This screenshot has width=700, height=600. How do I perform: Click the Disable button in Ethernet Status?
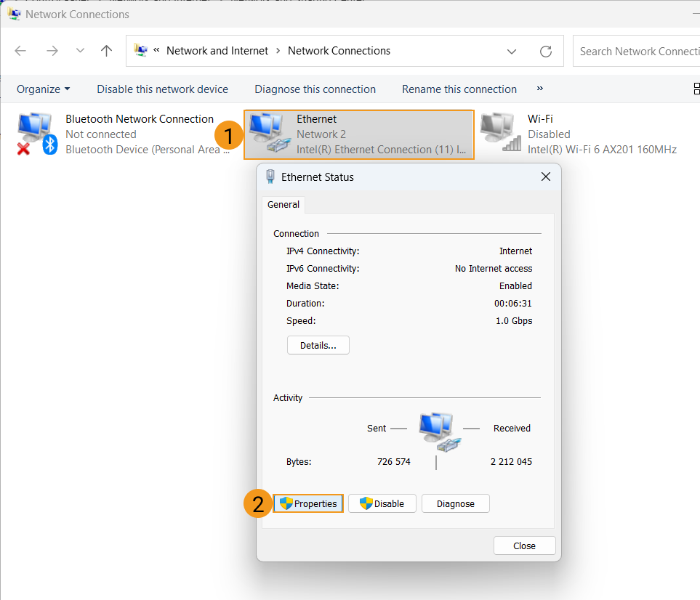(x=382, y=503)
